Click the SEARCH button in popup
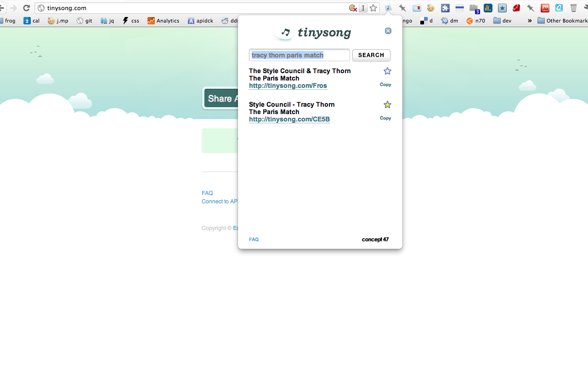Image resolution: width=588 pixels, height=368 pixels. 371,55
